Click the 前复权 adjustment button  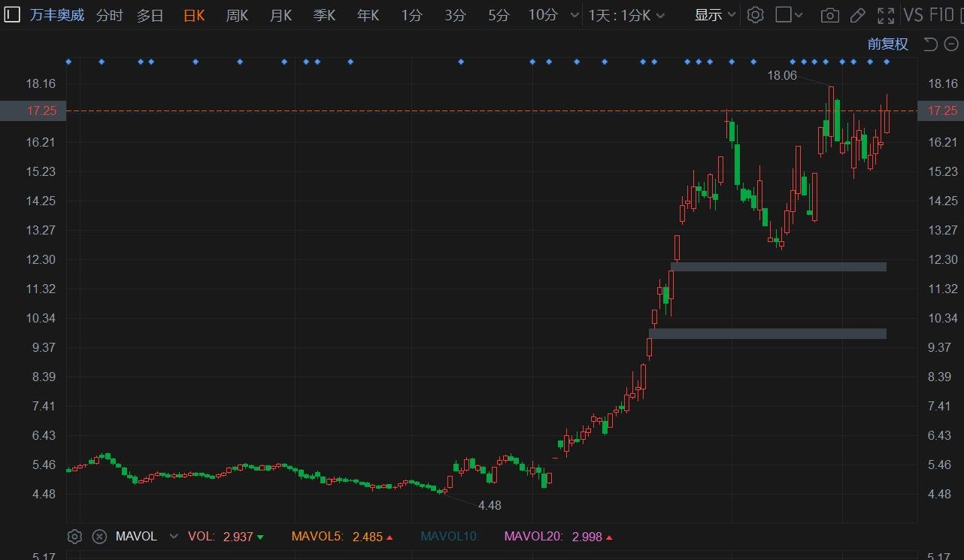tap(887, 44)
